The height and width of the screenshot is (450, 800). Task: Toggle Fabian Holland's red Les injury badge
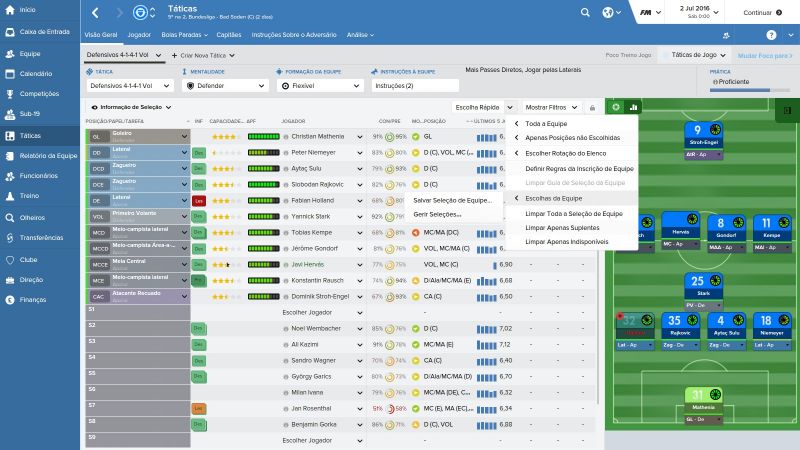point(199,200)
